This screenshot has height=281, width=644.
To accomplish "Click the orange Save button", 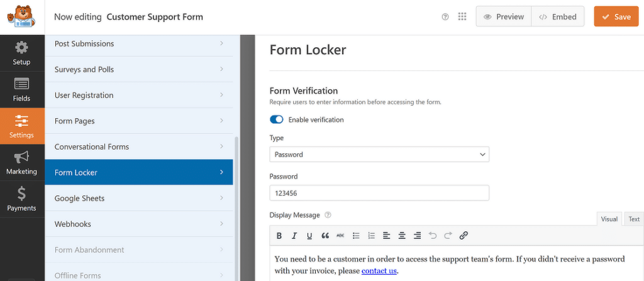I will click(x=616, y=17).
